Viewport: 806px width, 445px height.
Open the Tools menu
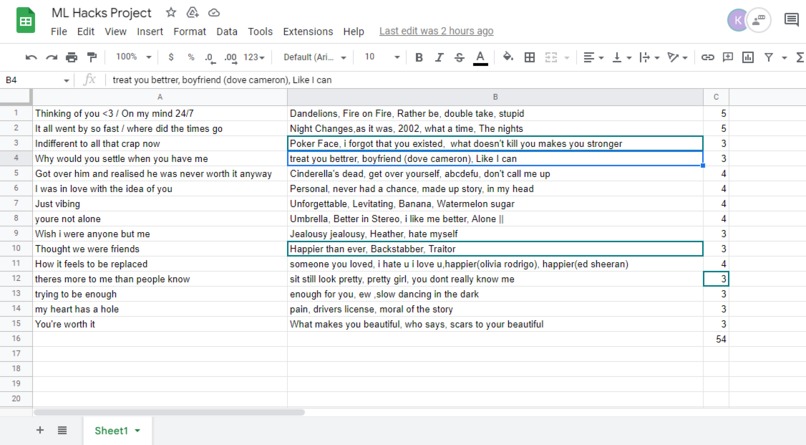[260, 31]
